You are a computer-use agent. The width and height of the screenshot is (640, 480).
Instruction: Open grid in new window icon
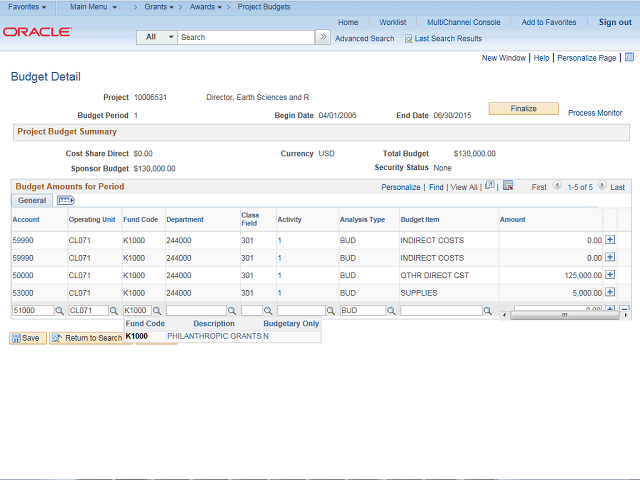tap(489, 186)
